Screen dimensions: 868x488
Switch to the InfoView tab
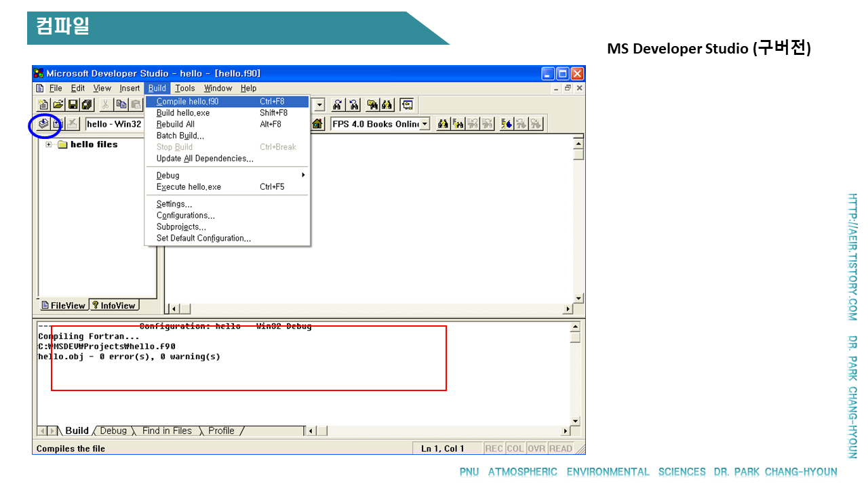pyautogui.click(x=113, y=306)
